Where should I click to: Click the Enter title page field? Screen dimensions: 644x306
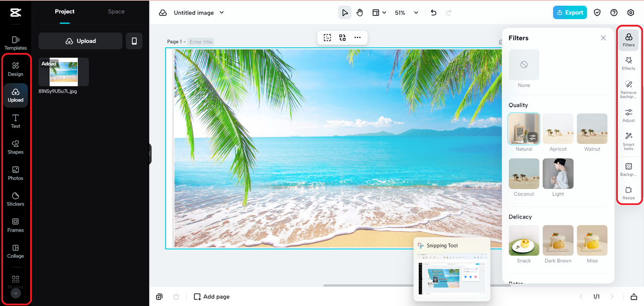(201, 42)
